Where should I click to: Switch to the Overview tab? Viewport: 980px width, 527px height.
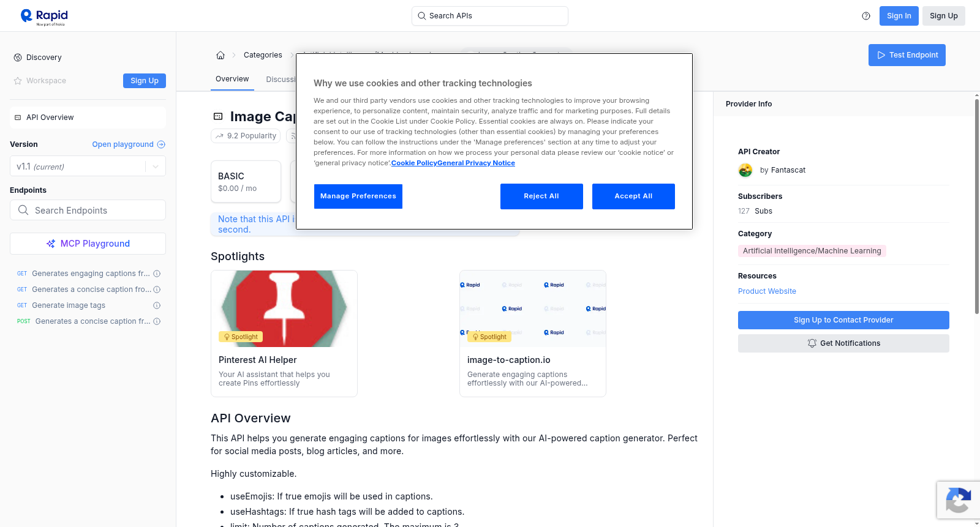(x=232, y=79)
